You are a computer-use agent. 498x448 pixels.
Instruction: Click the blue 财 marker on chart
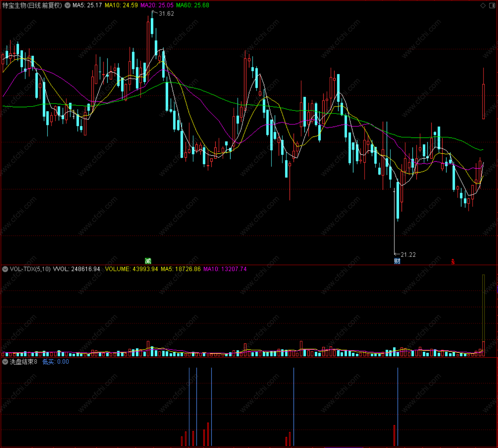point(397,261)
